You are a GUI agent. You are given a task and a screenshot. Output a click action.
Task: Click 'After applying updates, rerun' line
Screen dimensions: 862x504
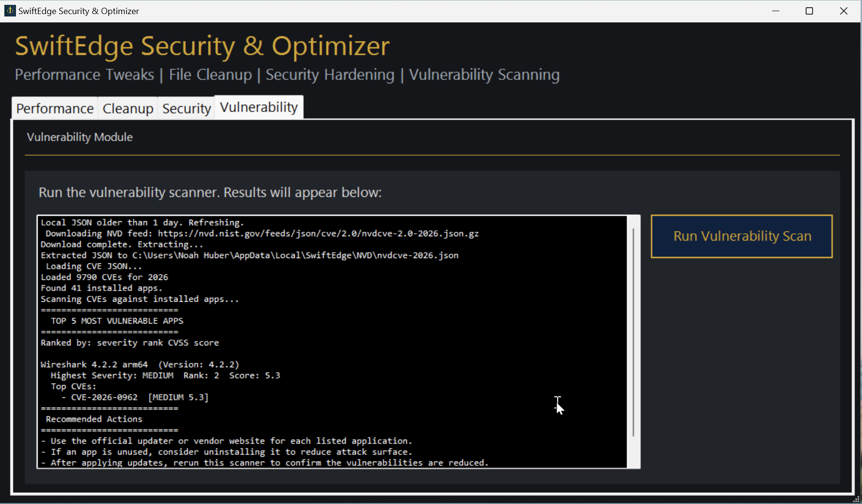265,463
